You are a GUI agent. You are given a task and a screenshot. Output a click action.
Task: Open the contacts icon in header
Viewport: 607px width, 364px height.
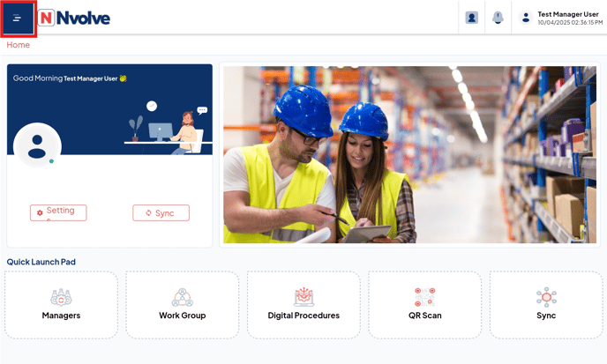coord(471,18)
